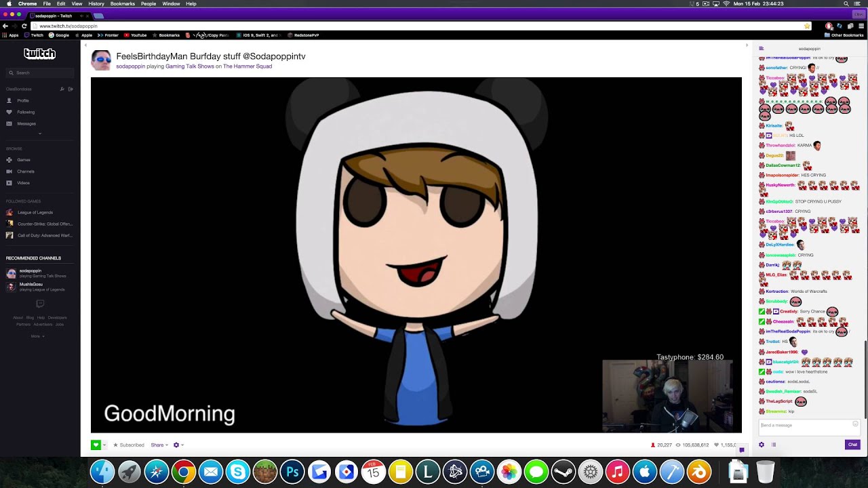
Task: Click the sodapoppin name link under the title
Action: 130,66
